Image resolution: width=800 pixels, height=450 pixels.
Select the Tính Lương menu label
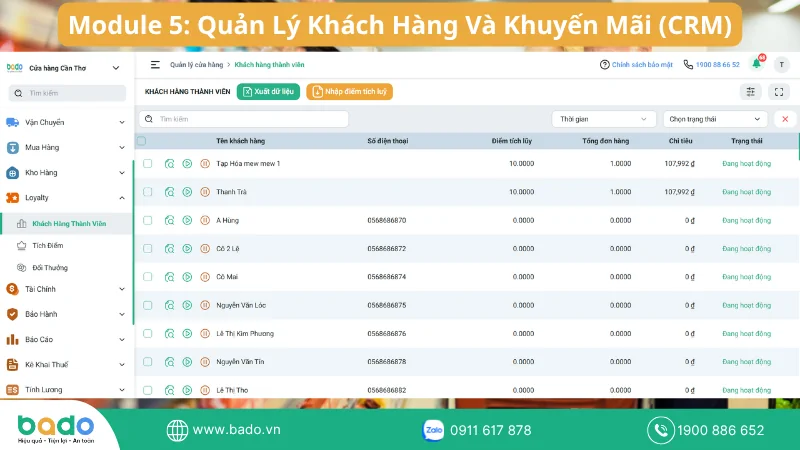pos(44,390)
